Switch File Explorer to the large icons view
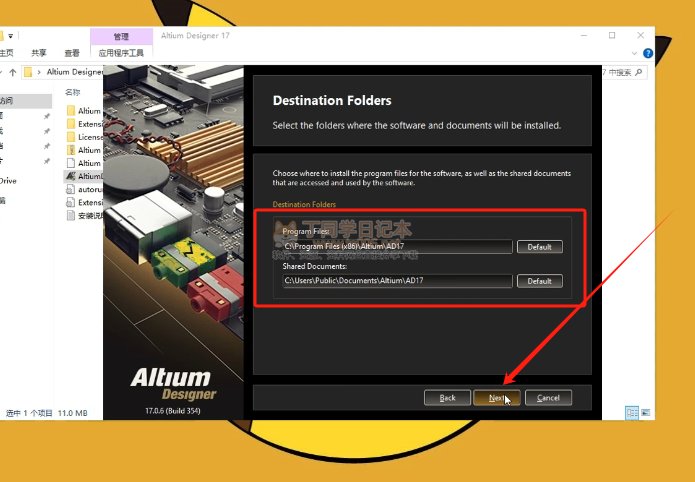Screen dimensions: 695x482 646,413
